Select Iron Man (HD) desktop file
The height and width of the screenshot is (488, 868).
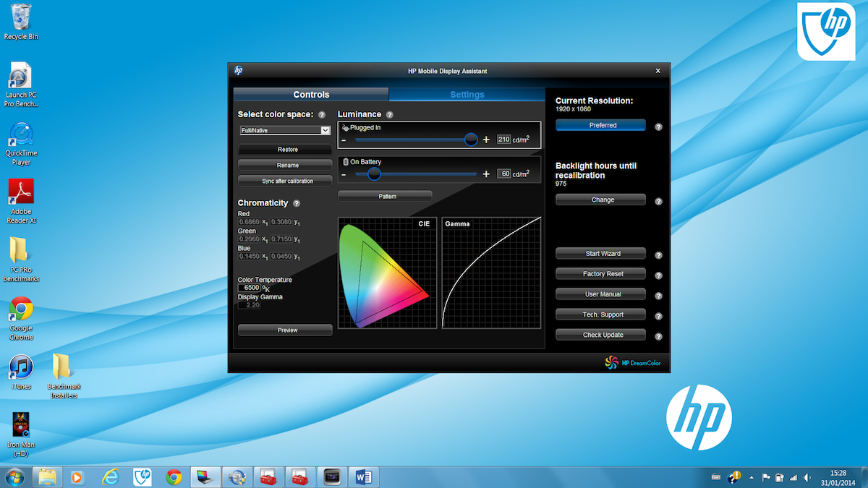click(21, 435)
